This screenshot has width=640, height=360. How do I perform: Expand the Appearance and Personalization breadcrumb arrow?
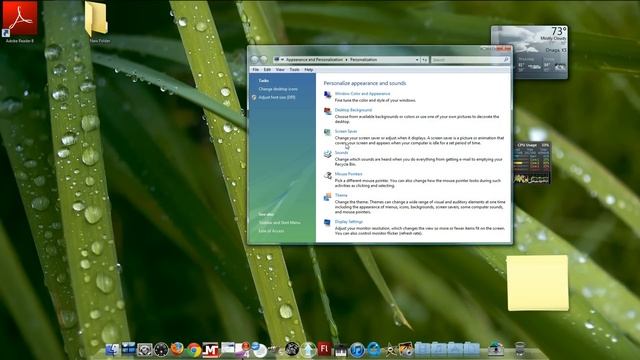[x=347, y=60]
